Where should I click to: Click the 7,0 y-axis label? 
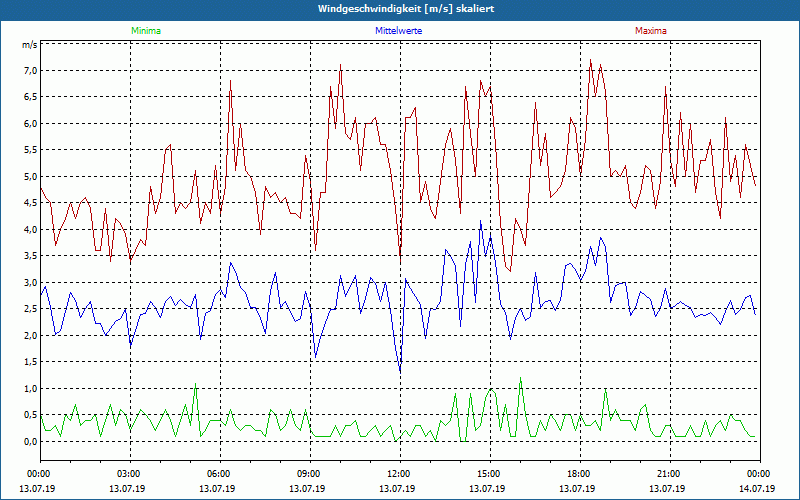click(31, 70)
